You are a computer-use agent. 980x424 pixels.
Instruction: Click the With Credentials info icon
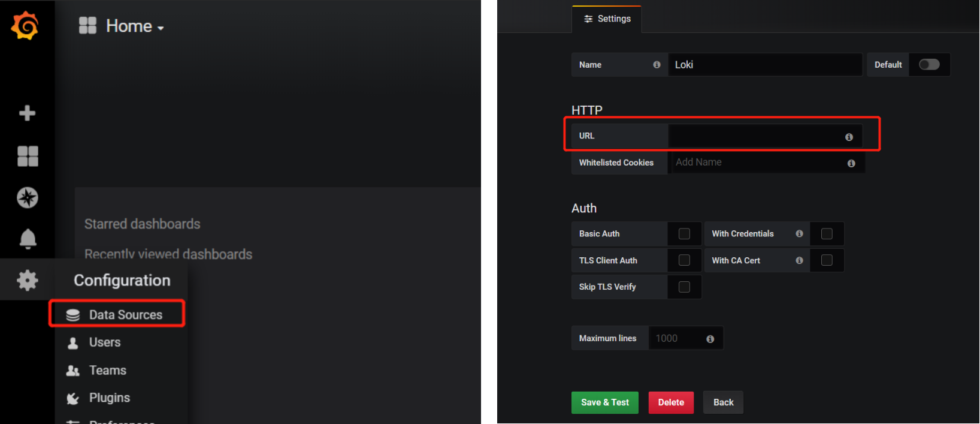click(799, 234)
